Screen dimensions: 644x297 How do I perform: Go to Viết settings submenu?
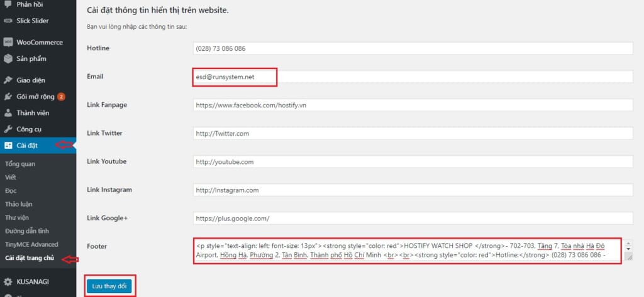click(11, 177)
